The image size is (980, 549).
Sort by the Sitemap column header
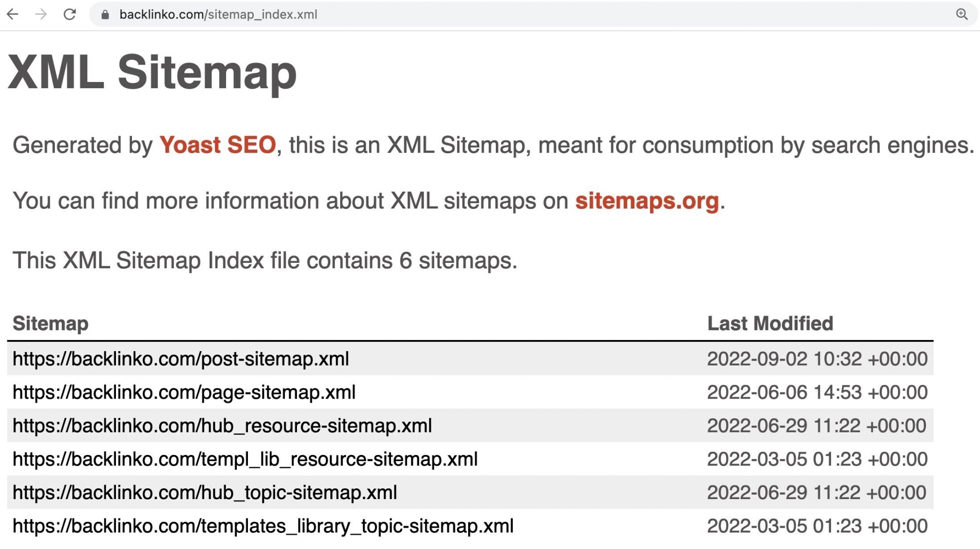tap(50, 323)
